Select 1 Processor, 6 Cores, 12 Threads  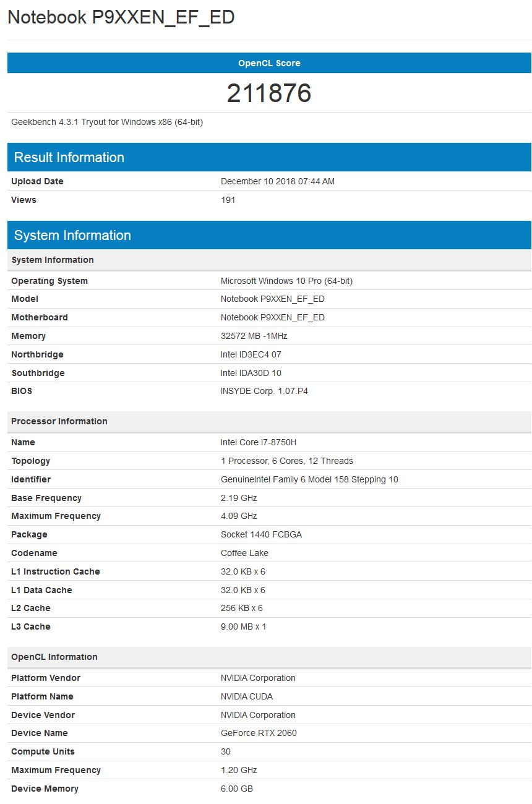click(287, 461)
